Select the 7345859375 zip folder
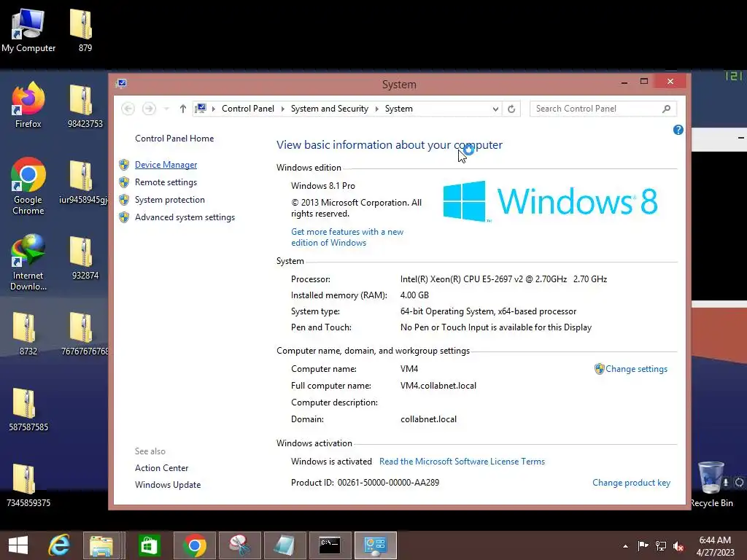Screen dimensions: 747x560 coord(28,484)
